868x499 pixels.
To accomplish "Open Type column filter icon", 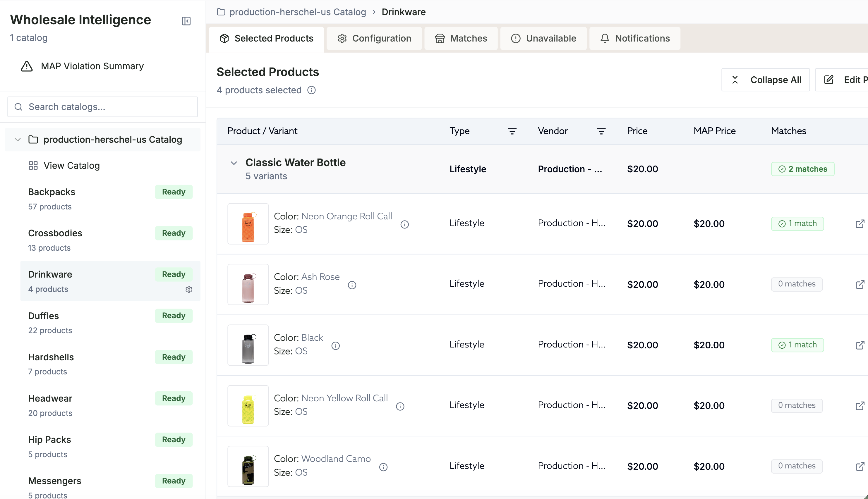I will pos(512,131).
